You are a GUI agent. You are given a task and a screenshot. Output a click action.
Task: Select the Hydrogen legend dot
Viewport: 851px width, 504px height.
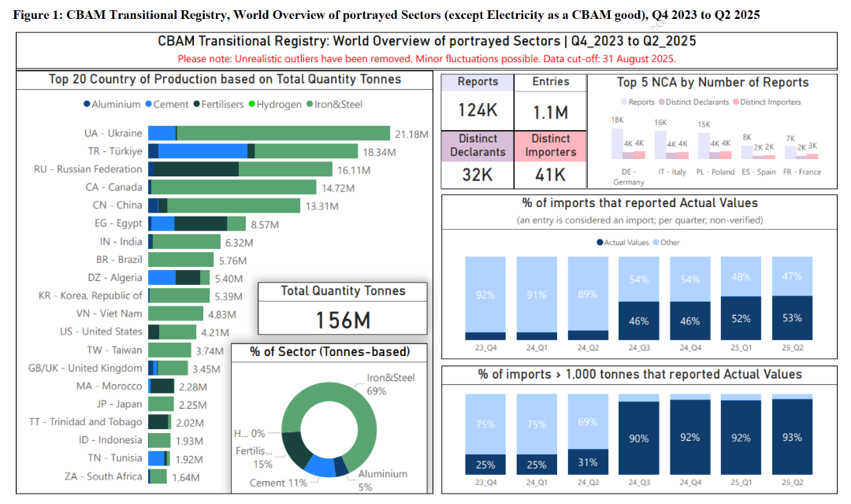tap(252, 105)
